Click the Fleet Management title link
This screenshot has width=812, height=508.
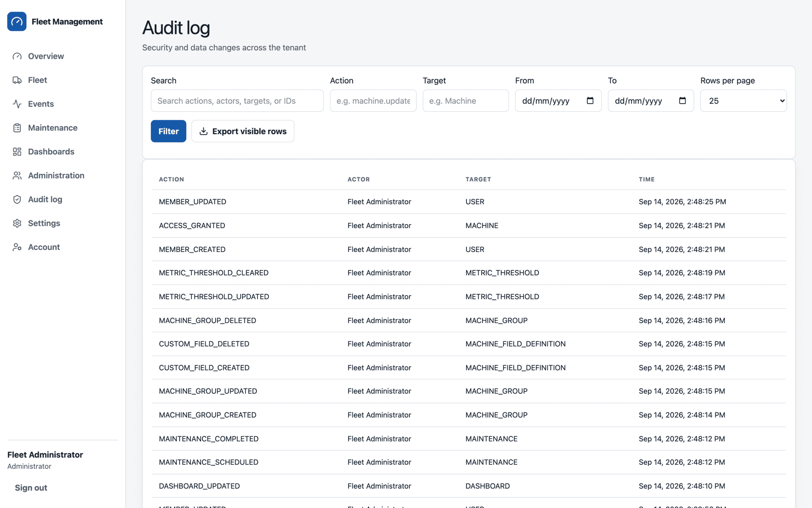[x=67, y=21]
